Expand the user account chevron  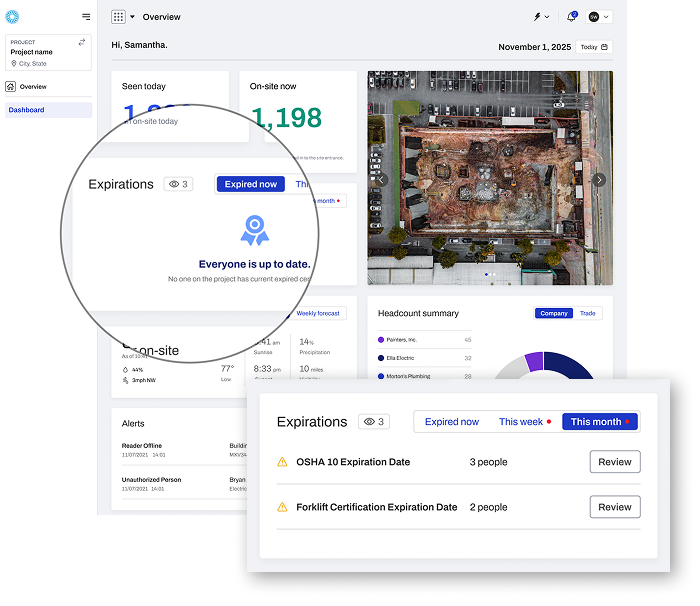click(606, 17)
